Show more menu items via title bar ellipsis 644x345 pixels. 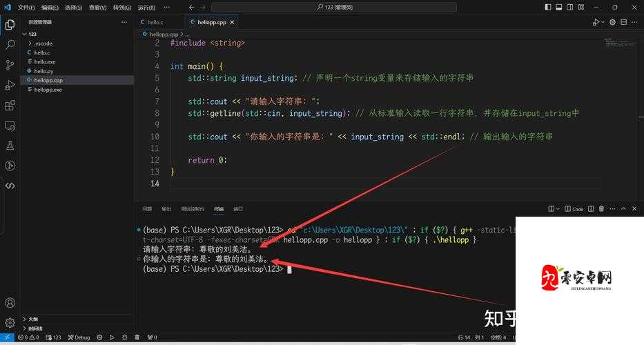pos(166,8)
